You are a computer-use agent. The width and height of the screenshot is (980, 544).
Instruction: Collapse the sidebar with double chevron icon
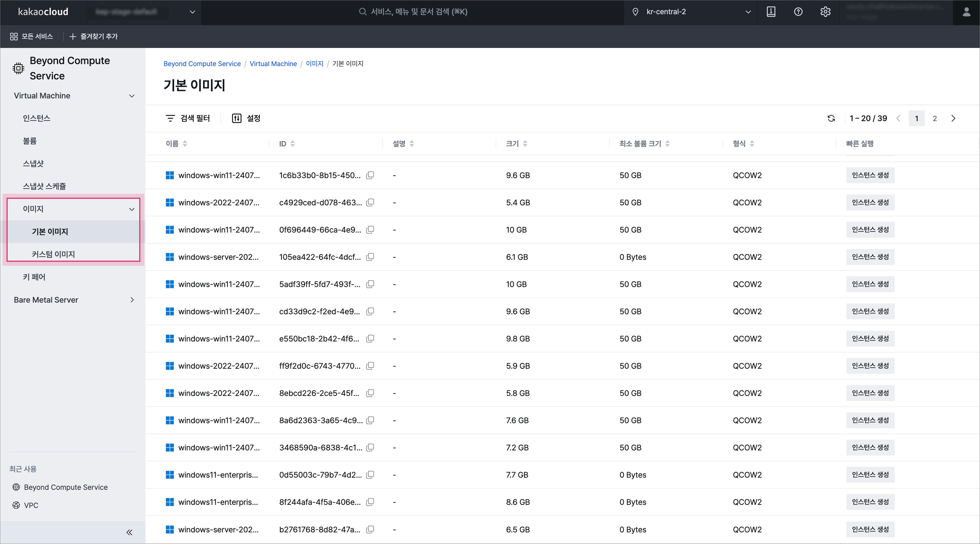click(129, 532)
